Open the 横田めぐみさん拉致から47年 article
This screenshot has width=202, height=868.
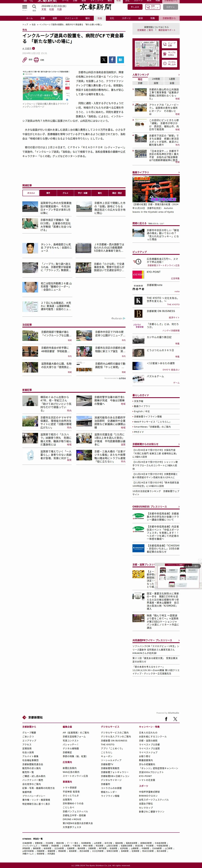click(x=47, y=404)
